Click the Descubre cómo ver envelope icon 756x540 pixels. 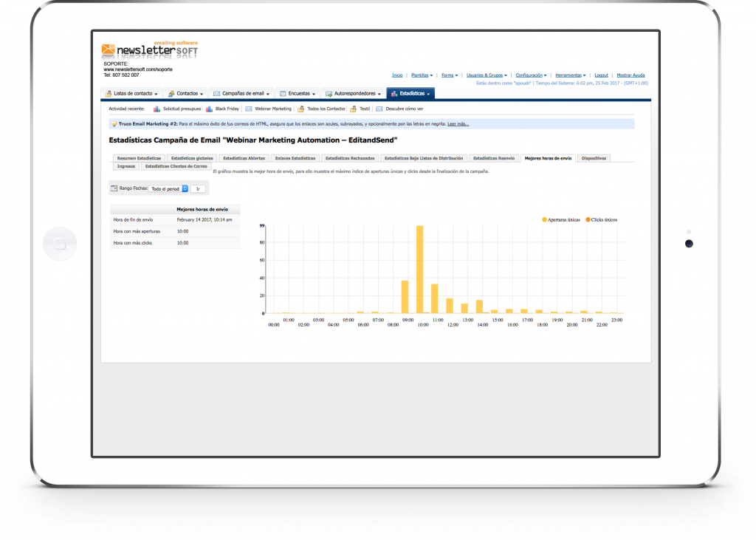click(379, 109)
